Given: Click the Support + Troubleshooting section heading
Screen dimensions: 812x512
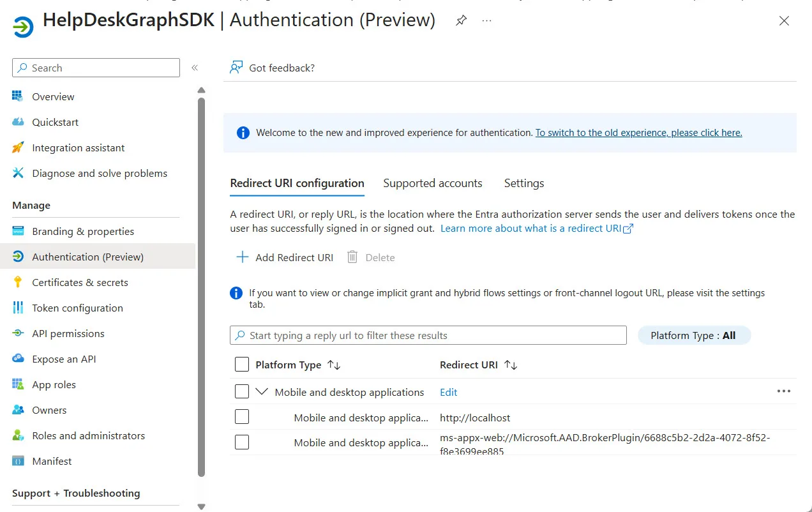Looking at the screenshot, I should point(76,493).
